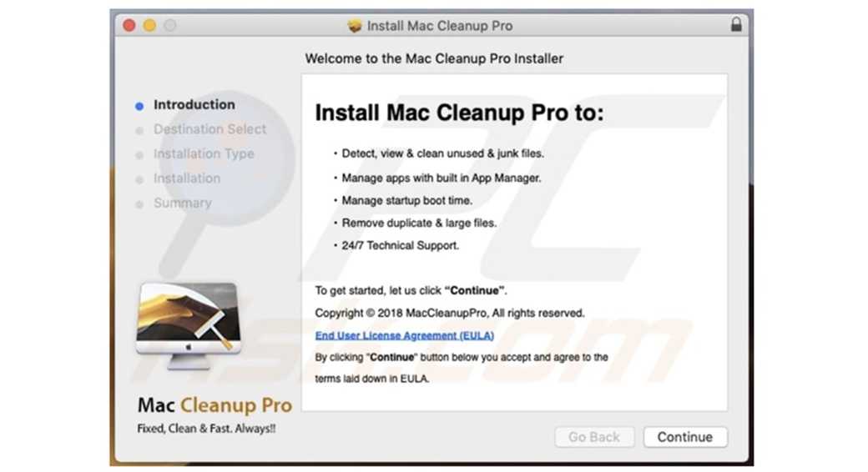Click the lock icon in title bar
The height and width of the screenshot is (472, 868).
point(735,24)
